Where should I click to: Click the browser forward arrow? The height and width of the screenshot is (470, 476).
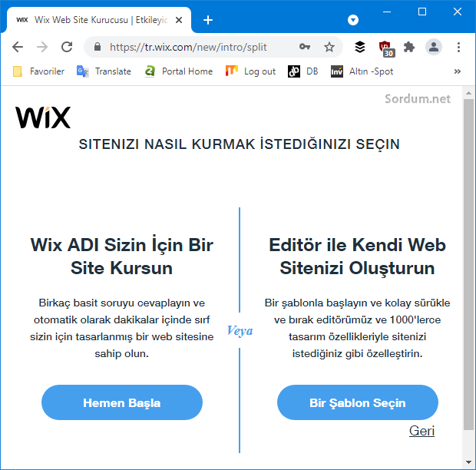[x=42, y=47]
